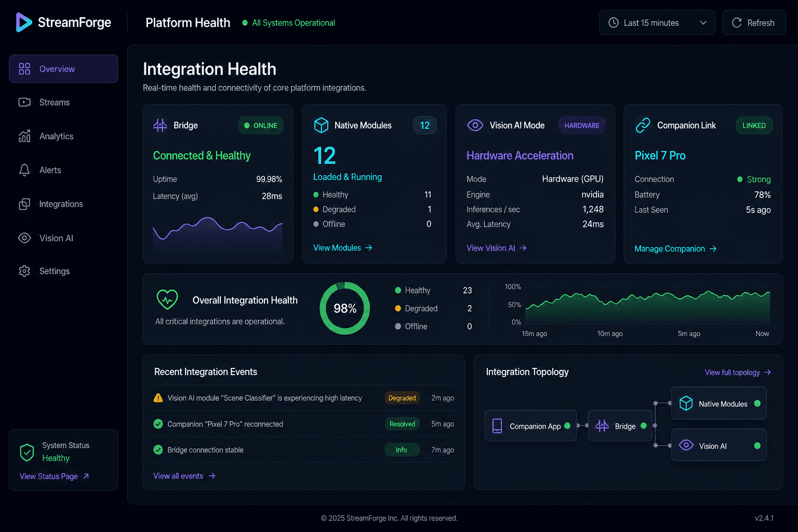The height and width of the screenshot is (532, 798).
Task: Click the All Systems Operational status
Action: click(288, 23)
